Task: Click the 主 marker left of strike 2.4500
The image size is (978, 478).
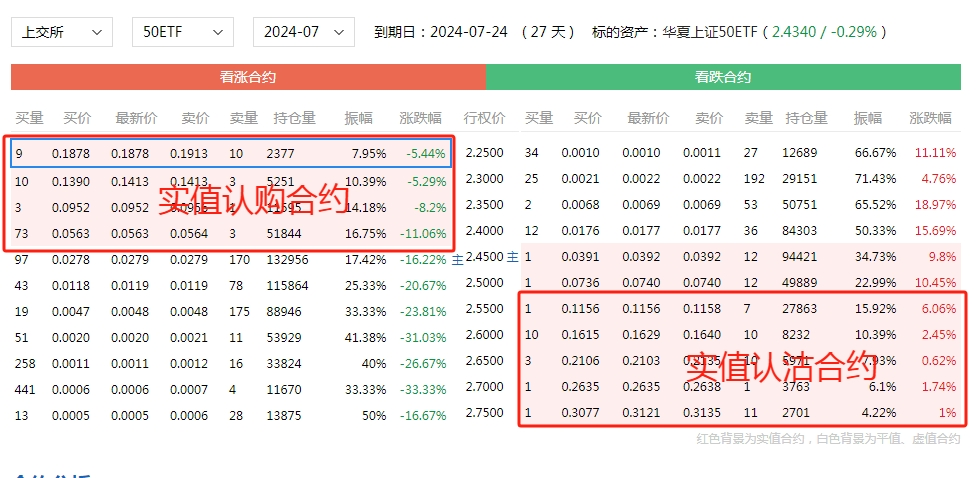Action: [458, 260]
